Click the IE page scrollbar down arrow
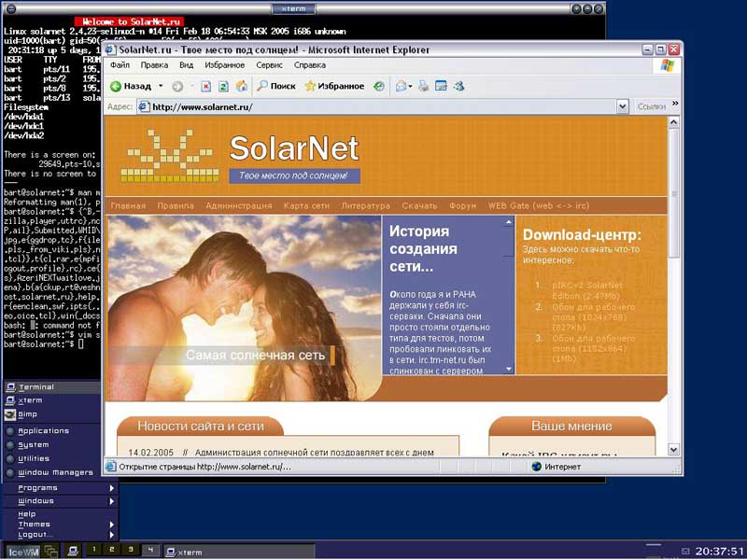Viewport: 747px width, 560px height. click(673, 449)
